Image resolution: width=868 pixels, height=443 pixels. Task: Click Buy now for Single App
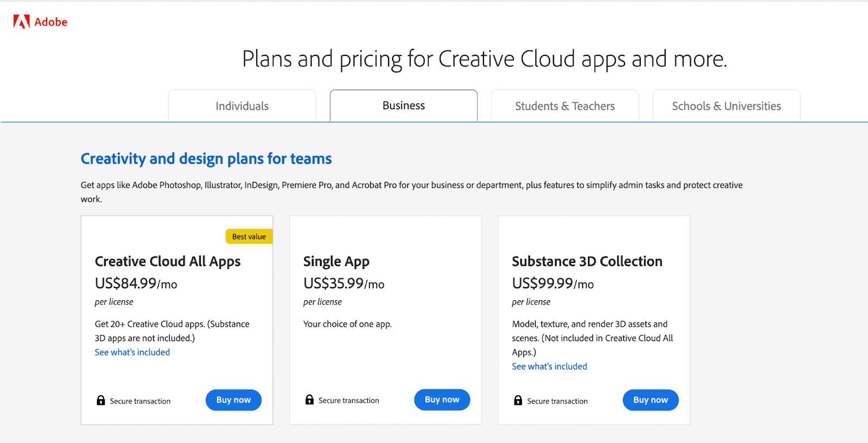[442, 400]
